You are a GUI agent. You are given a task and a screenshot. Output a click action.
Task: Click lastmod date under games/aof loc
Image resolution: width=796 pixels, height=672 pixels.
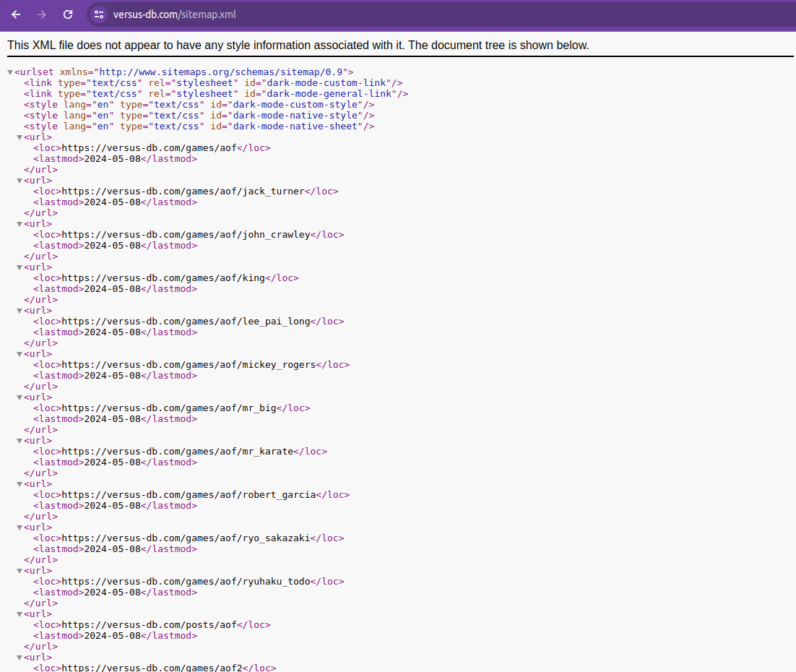tap(112, 159)
